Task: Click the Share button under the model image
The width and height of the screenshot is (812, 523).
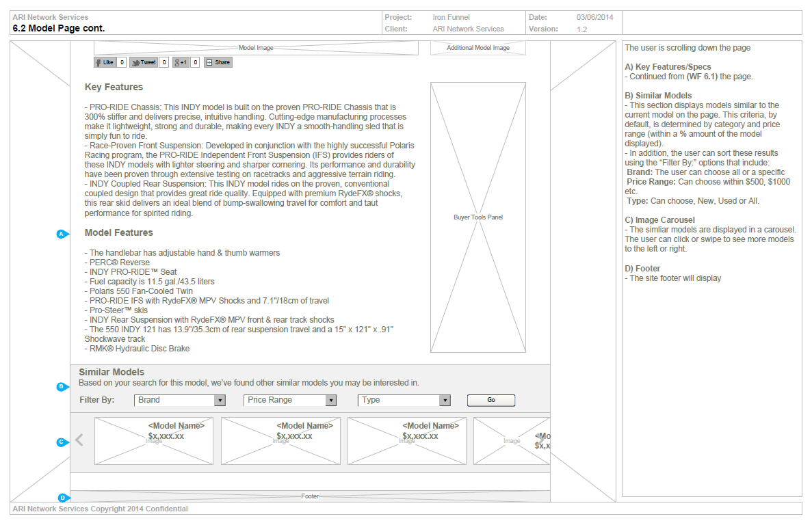Action: [x=218, y=63]
